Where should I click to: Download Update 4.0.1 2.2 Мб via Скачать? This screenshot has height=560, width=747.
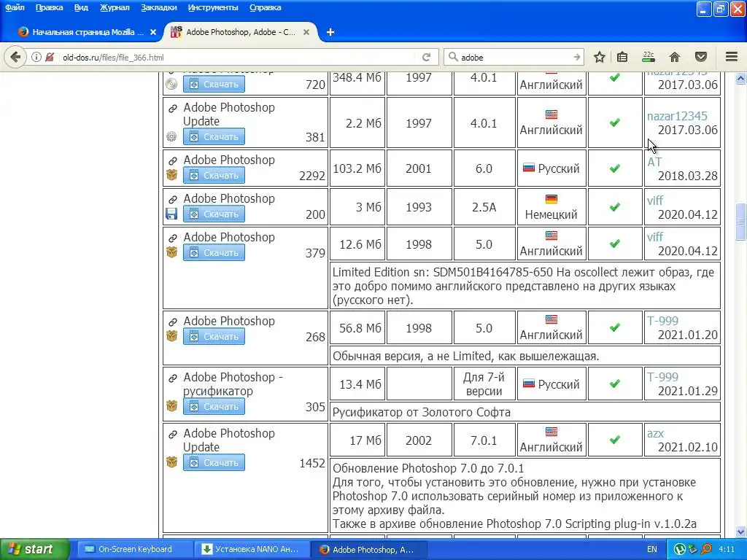pyautogui.click(x=214, y=136)
